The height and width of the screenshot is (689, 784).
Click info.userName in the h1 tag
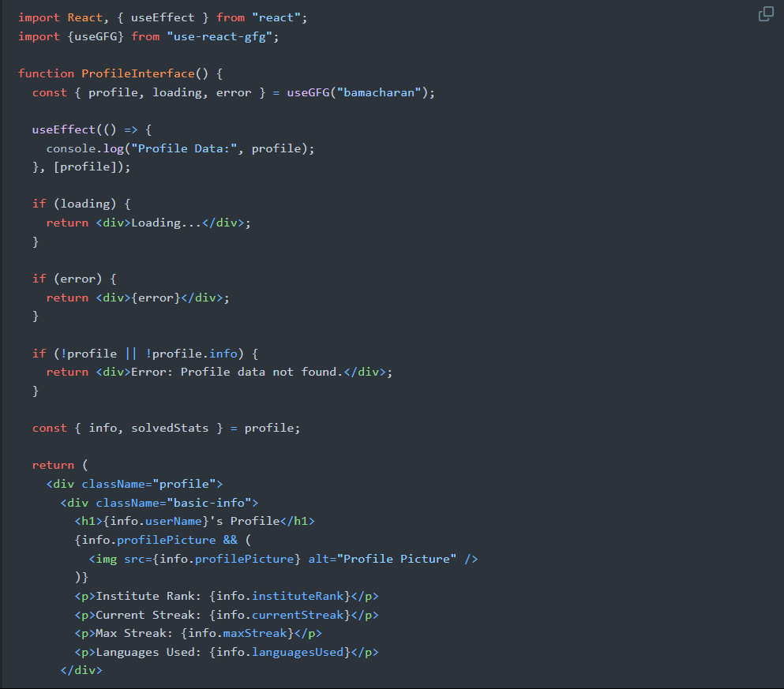coord(156,521)
